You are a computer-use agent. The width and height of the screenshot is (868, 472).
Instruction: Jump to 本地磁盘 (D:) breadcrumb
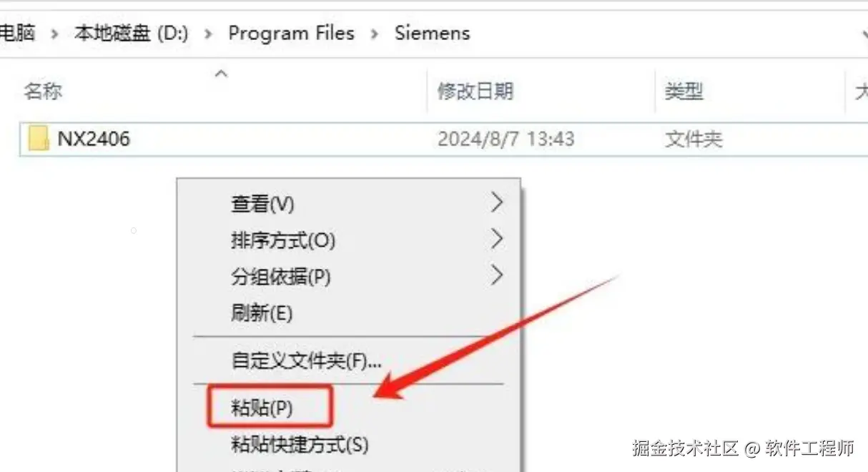pos(132,33)
